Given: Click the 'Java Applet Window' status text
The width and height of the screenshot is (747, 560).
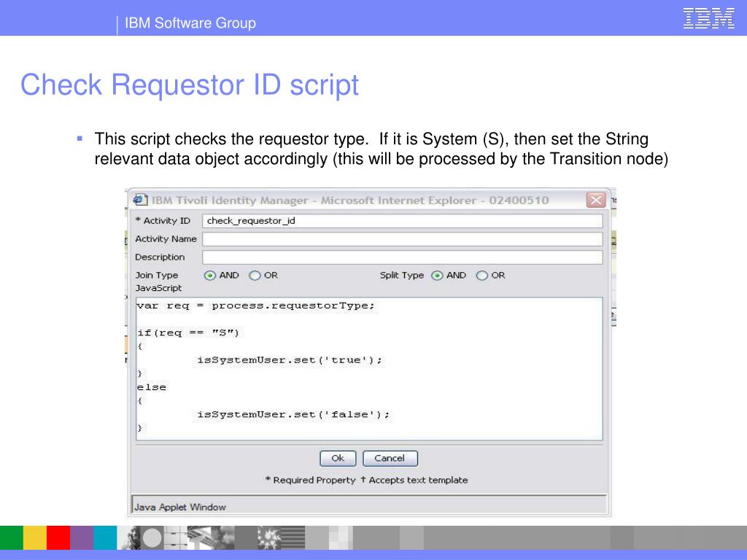Looking at the screenshot, I should tap(180, 507).
